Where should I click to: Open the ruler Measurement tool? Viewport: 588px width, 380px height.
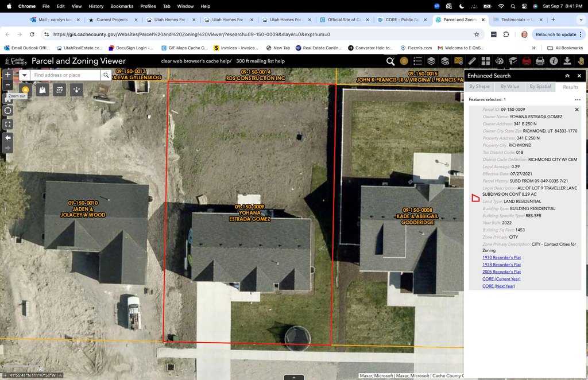point(472,61)
